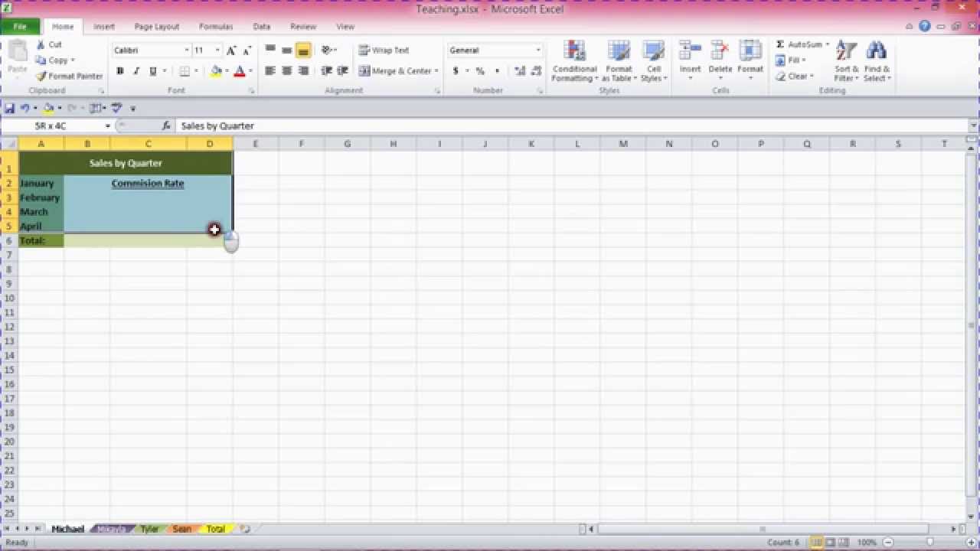Click Undo in Quick Access Toolbar
This screenshot has width=980, height=551.
24,108
